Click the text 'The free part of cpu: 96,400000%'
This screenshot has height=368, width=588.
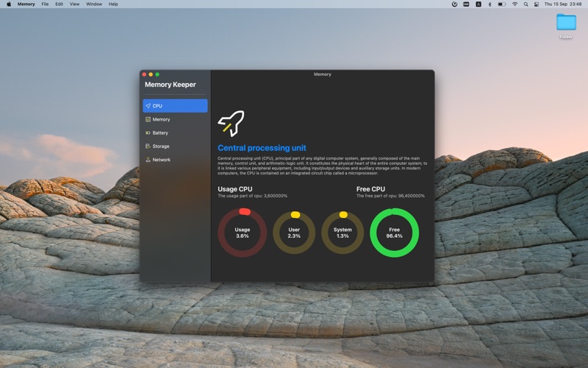point(390,196)
